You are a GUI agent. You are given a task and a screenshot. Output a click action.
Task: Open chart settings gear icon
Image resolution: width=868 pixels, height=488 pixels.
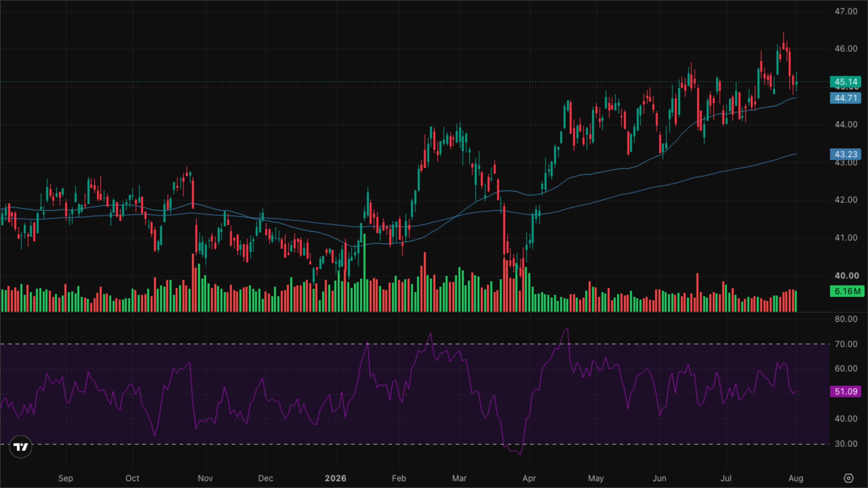point(848,478)
